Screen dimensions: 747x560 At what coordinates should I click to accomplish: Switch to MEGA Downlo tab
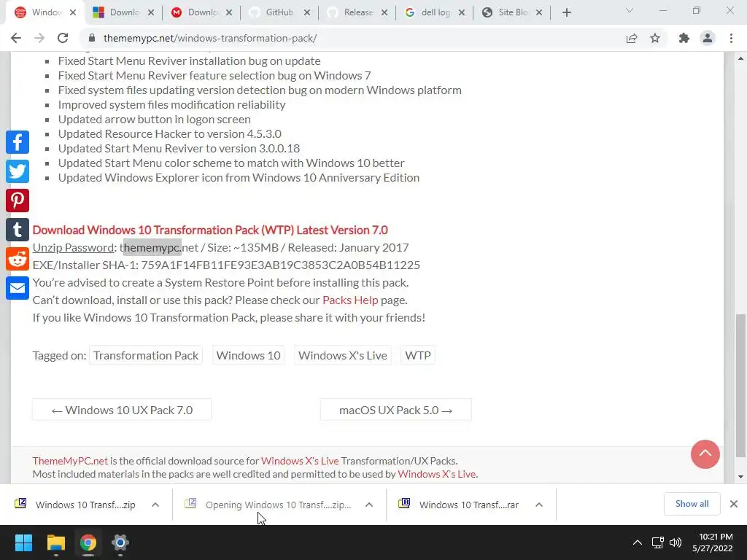coord(201,12)
